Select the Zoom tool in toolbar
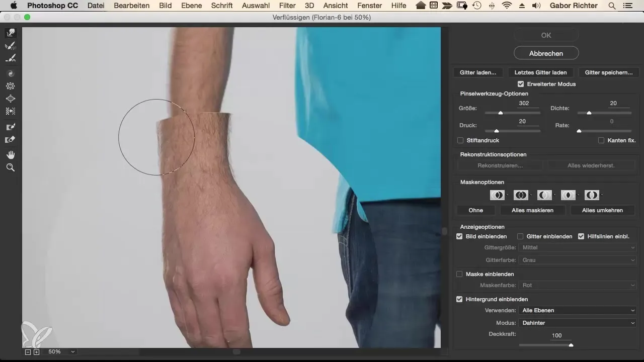Viewport: 644px width, 362px height. 11,167
